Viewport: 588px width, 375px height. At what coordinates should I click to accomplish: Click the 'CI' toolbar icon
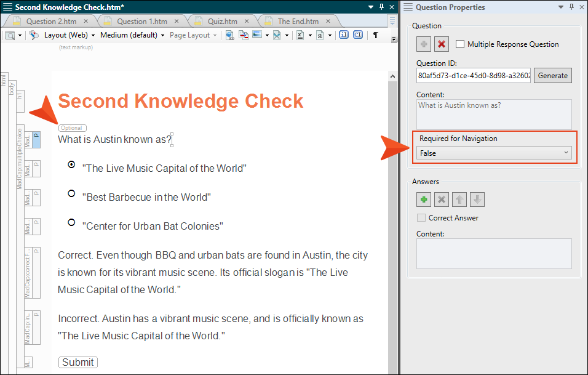coord(358,35)
